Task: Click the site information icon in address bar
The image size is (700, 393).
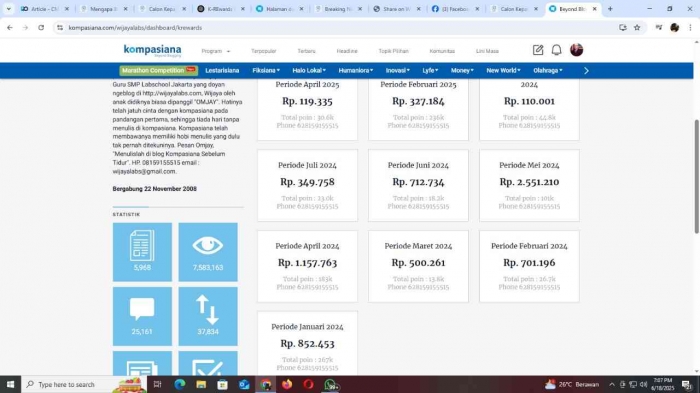Action: (x=60, y=28)
